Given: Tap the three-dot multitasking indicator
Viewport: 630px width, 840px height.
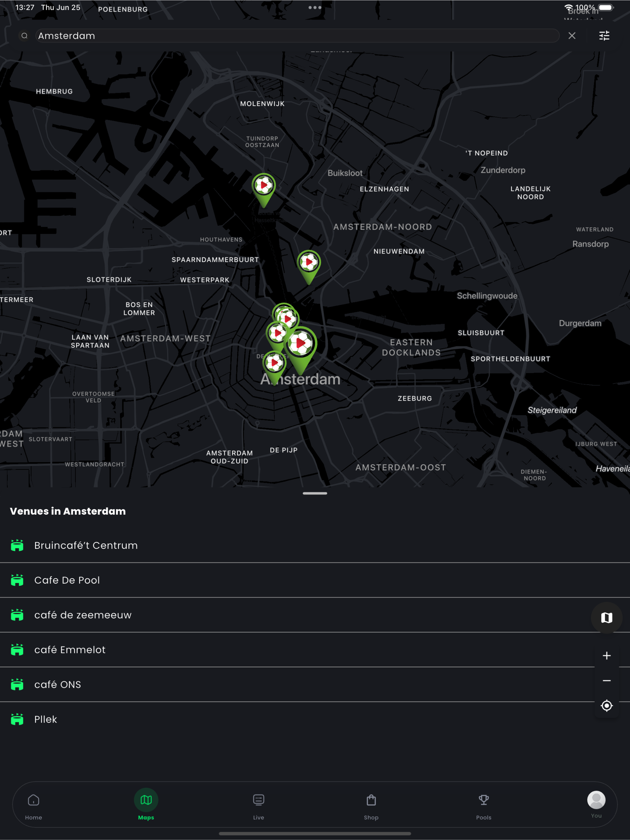Looking at the screenshot, I should pos(315,7).
